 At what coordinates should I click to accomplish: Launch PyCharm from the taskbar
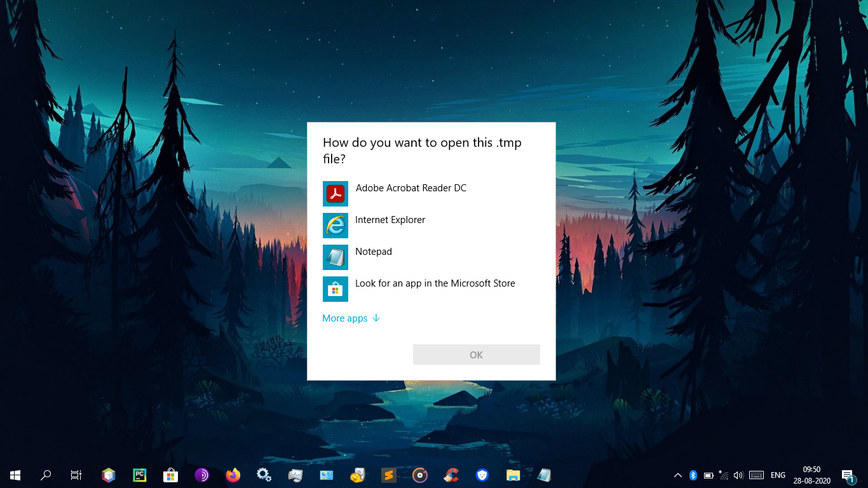tap(140, 475)
